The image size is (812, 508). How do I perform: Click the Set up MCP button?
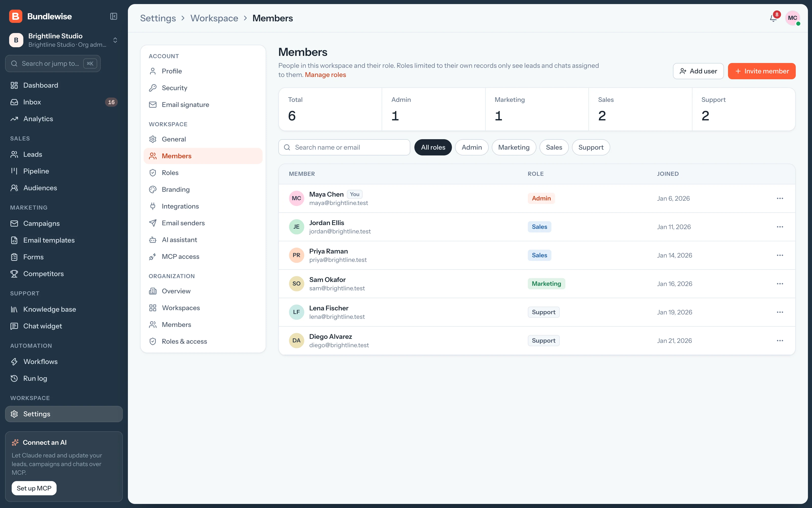(34, 488)
